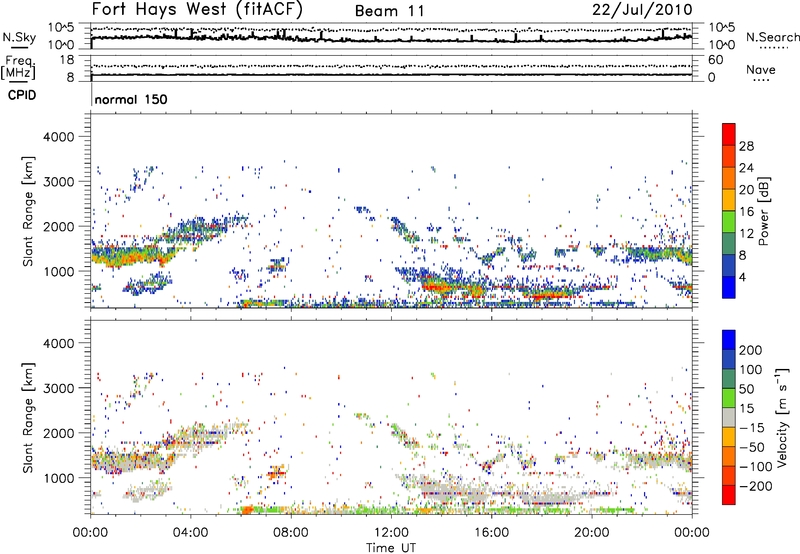Click the "60" Nave axis tick label
Screen dimensions: 800x554
pos(715,60)
